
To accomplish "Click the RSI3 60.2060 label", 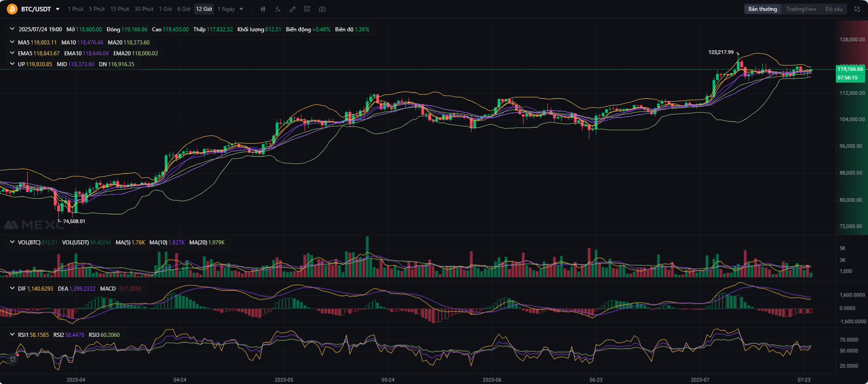I will pyautogui.click(x=104, y=335).
